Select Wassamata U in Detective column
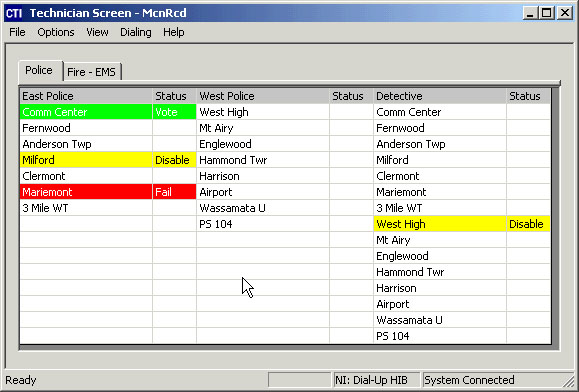This screenshot has height=392, width=579. coord(440,320)
